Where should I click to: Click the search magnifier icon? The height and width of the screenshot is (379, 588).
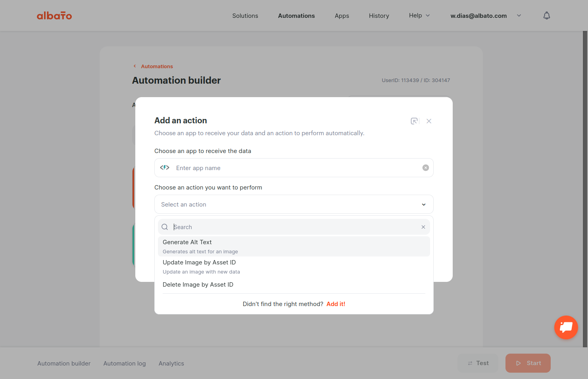pos(165,227)
